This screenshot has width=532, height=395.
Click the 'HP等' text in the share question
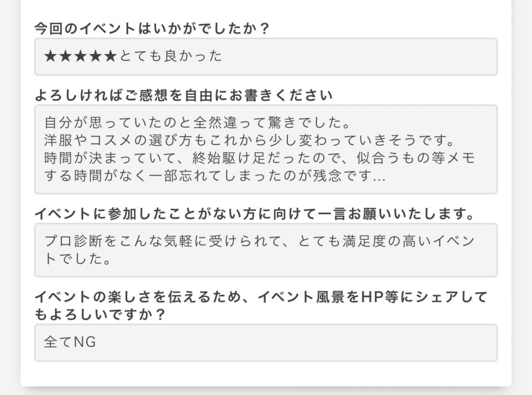pyautogui.click(x=379, y=297)
